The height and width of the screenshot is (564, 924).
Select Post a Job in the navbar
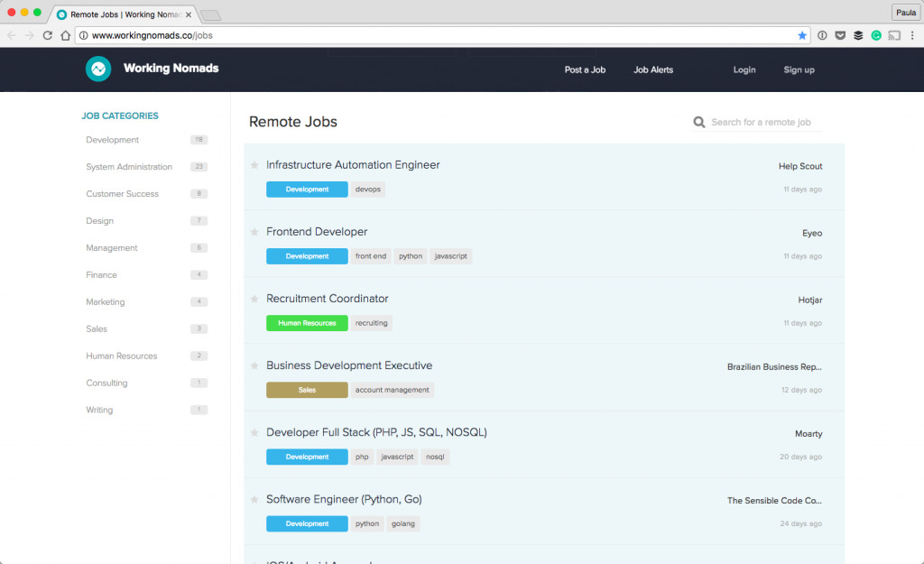585,69
